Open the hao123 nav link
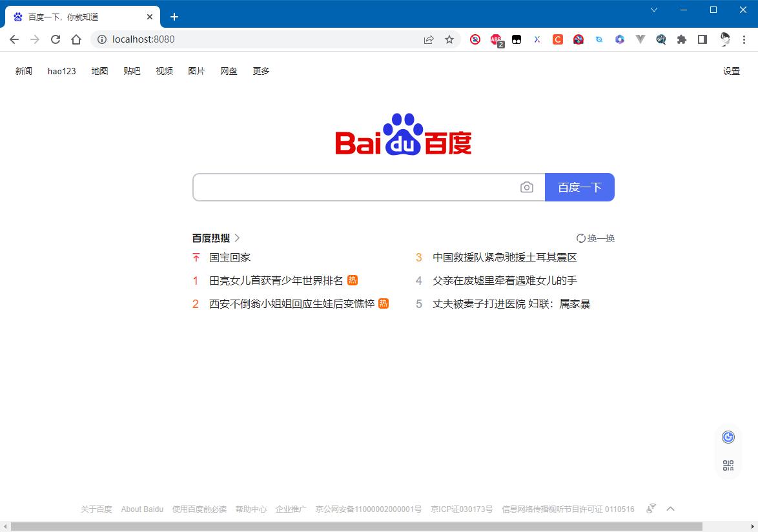This screenshot has width=758, height=532. click(62, 71)
